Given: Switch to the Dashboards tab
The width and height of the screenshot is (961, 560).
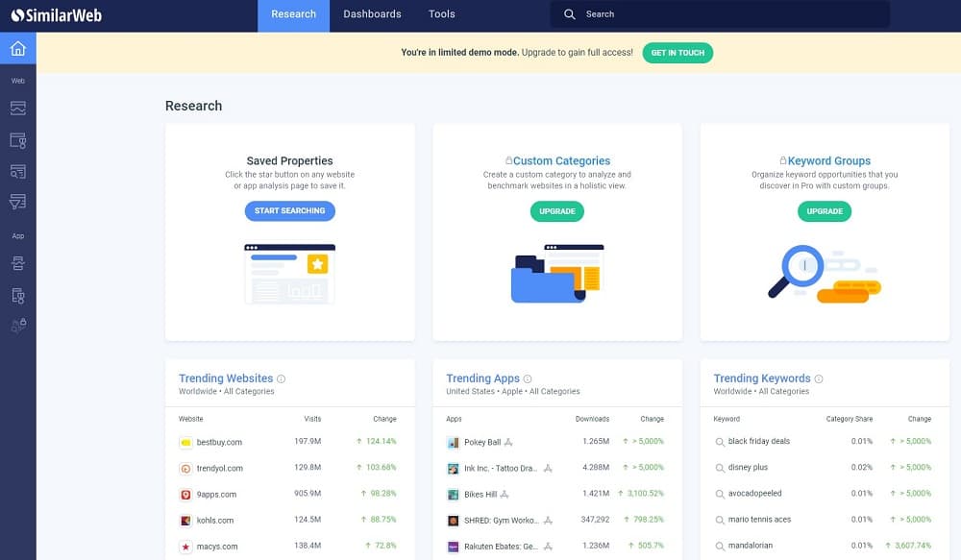Looking at the screenshot, I should 372,14.
